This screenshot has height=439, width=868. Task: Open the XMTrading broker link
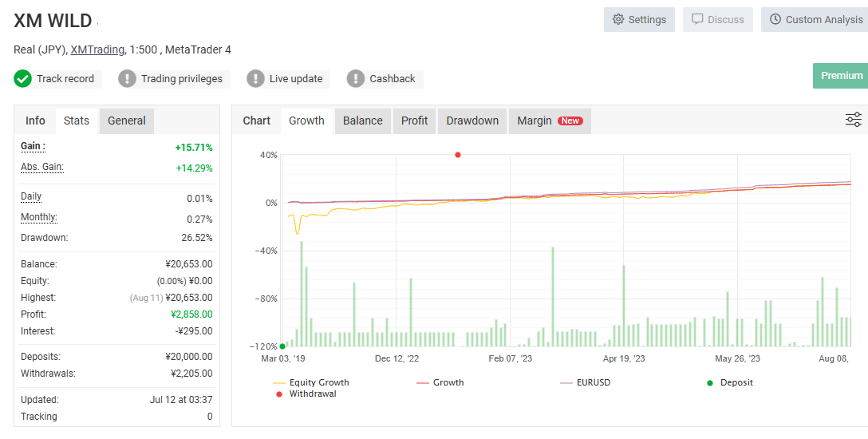click(x=97, y=49)
